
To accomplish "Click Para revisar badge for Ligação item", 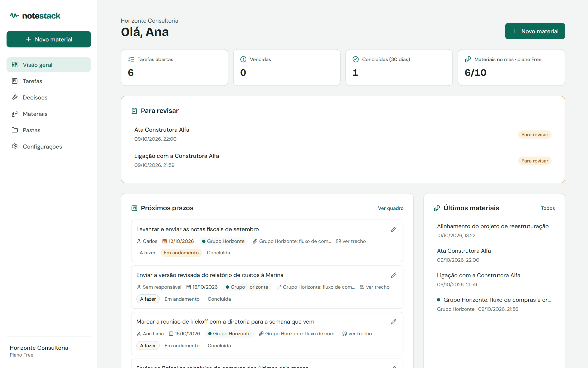I will coord(535,161).
